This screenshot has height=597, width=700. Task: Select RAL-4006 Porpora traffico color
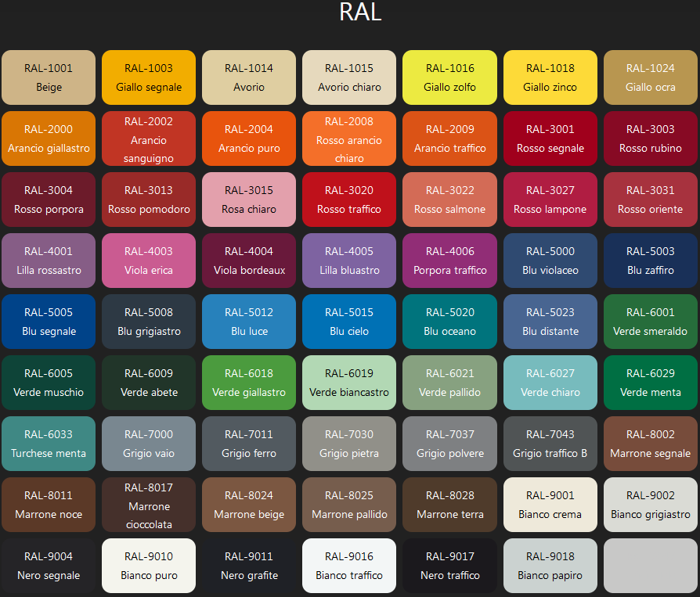(x=449, y=261)
